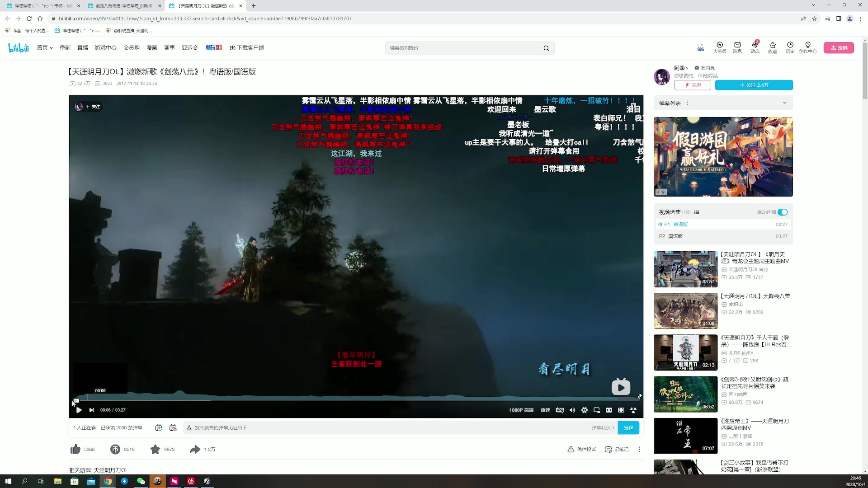Toggle 自动连播 autoplay switch off
The width and height of the screenshot is (868, 488).
783,212
